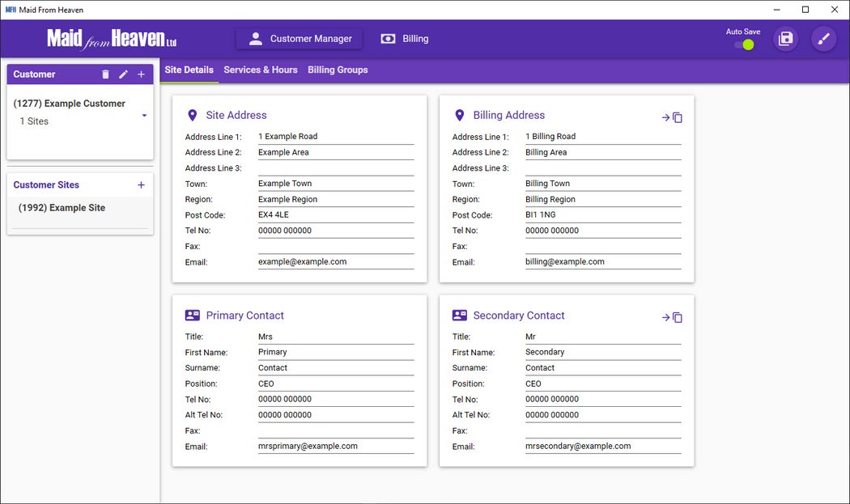Click the pencil edit customer icon

(x=123, y=74)
